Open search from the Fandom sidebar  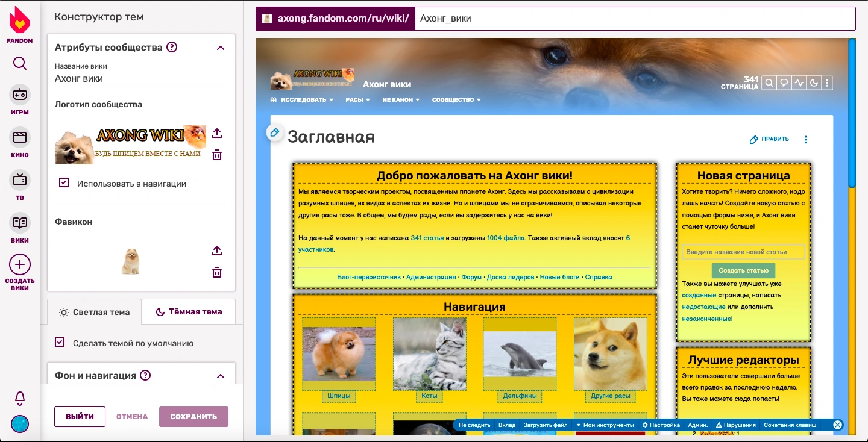[x=20, y=63]
